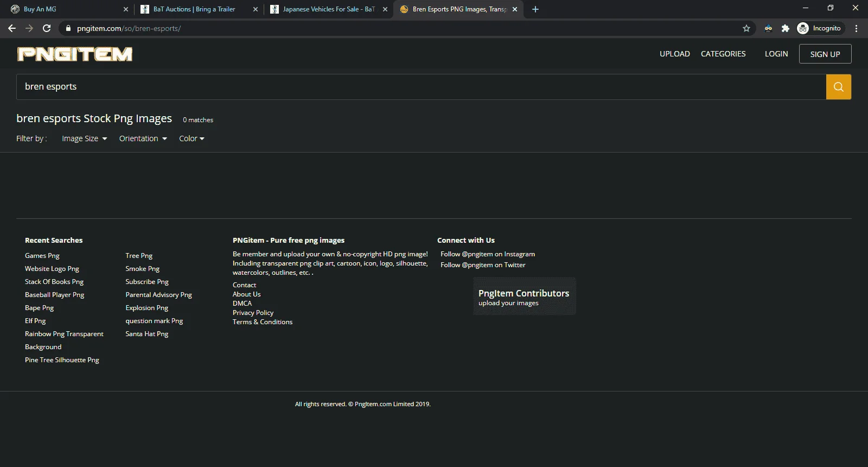Open the Explosion Png search
868x467 pixels.
[x=147, y=308]
